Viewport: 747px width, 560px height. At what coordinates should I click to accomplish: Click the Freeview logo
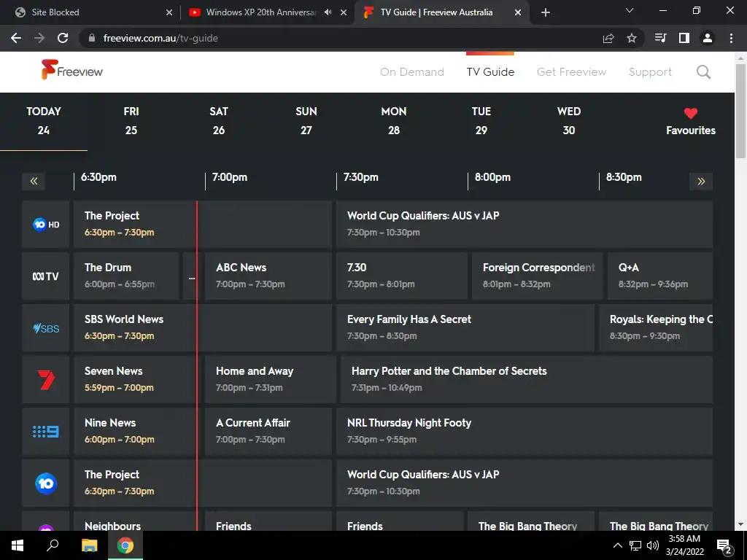[x=71, y=70]
